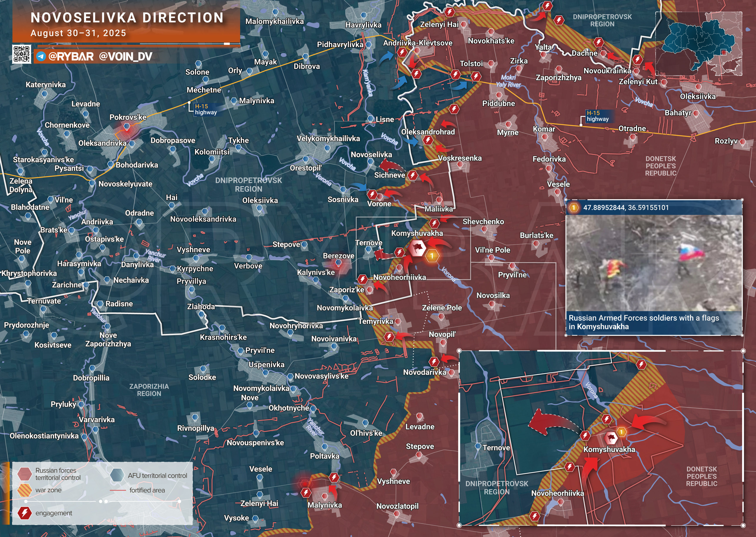Click the Olenokostiantynivka town label
Viewport: 756px width, 537px height.
point(44,436)
